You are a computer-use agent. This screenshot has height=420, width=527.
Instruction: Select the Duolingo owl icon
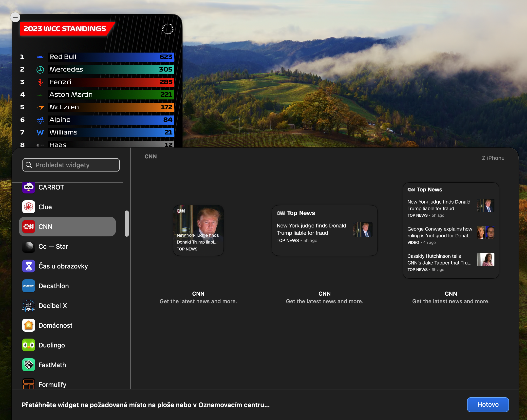coord(29,345)
